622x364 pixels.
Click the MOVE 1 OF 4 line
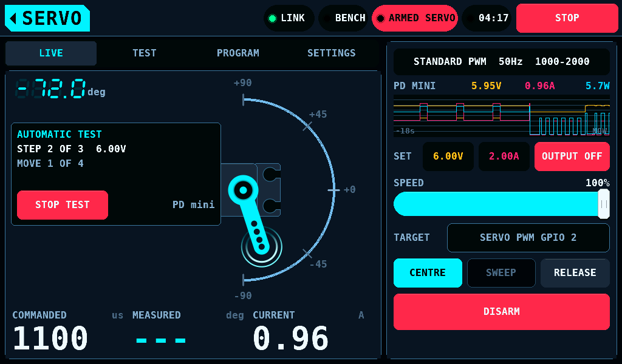point(50,164)
